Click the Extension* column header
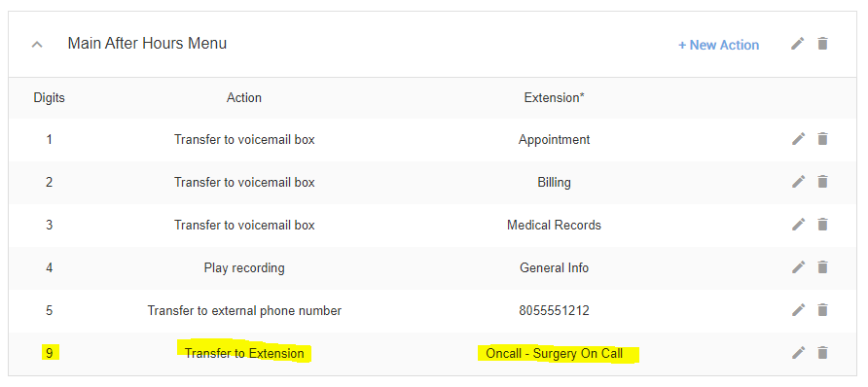This screenshot has width=868, height=387. [x=554, y=98]
